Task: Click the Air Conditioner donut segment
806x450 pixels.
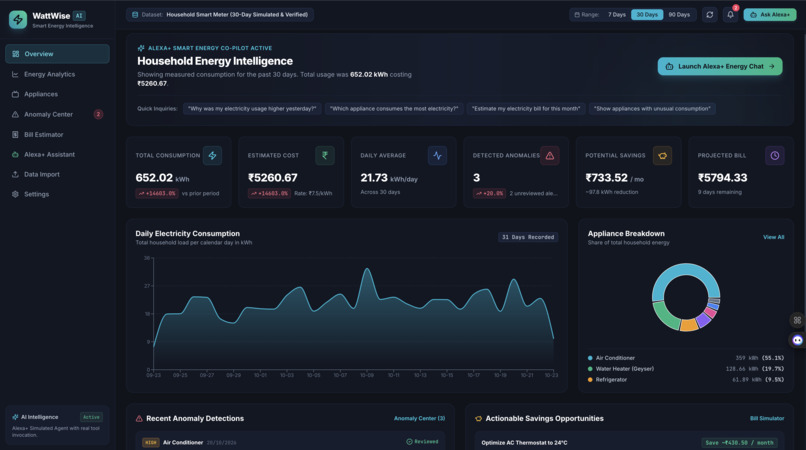Action: pos(686,271)
